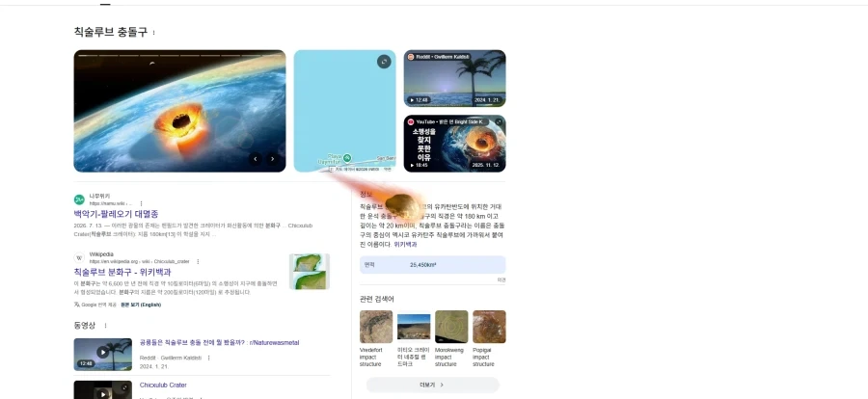
Task: Click the Reddit source icon on the palm tree video card
Action: pyautogui.click(x=411, y=57)
